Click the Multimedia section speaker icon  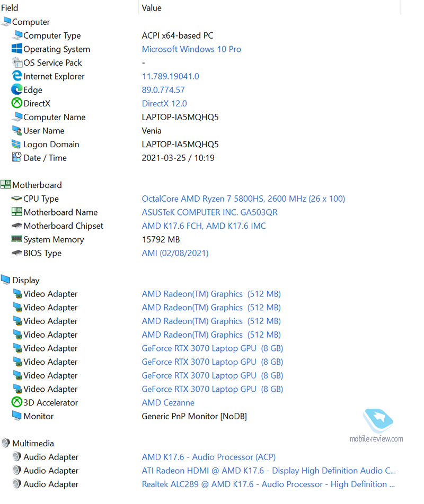click(5, 443)
